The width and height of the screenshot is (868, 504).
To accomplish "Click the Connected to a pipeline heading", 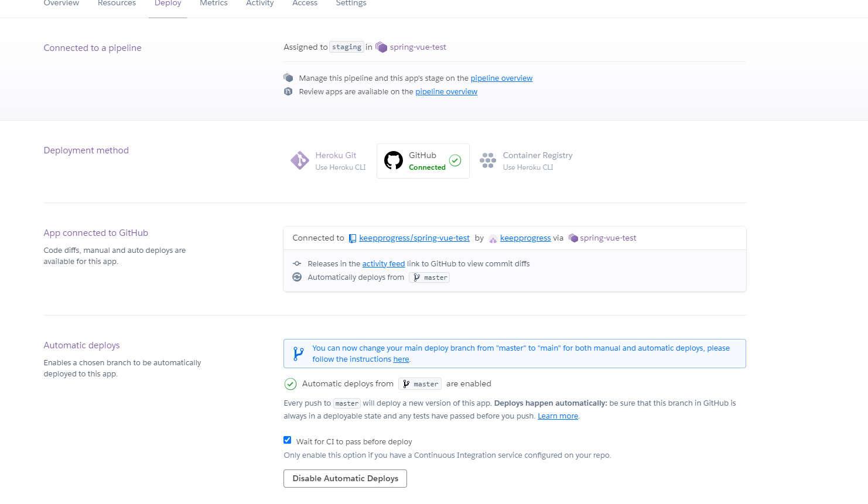I will pos(93,48).
